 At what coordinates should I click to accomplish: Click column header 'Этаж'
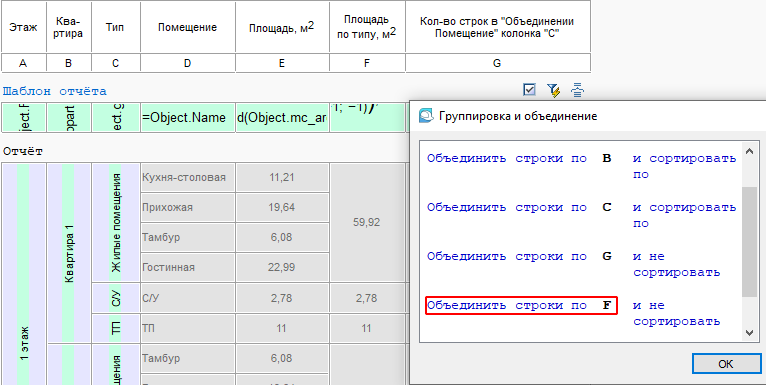pyautogui.click(x=23, y=27)
